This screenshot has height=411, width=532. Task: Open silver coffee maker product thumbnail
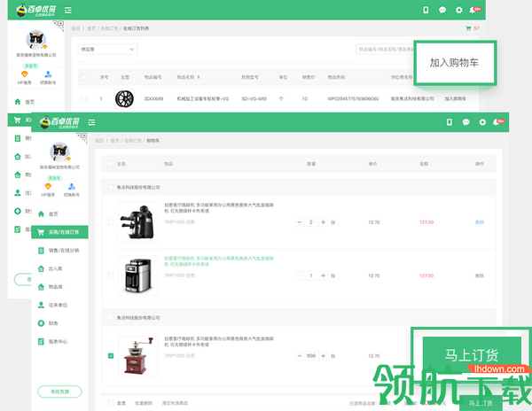coord(137,275)
